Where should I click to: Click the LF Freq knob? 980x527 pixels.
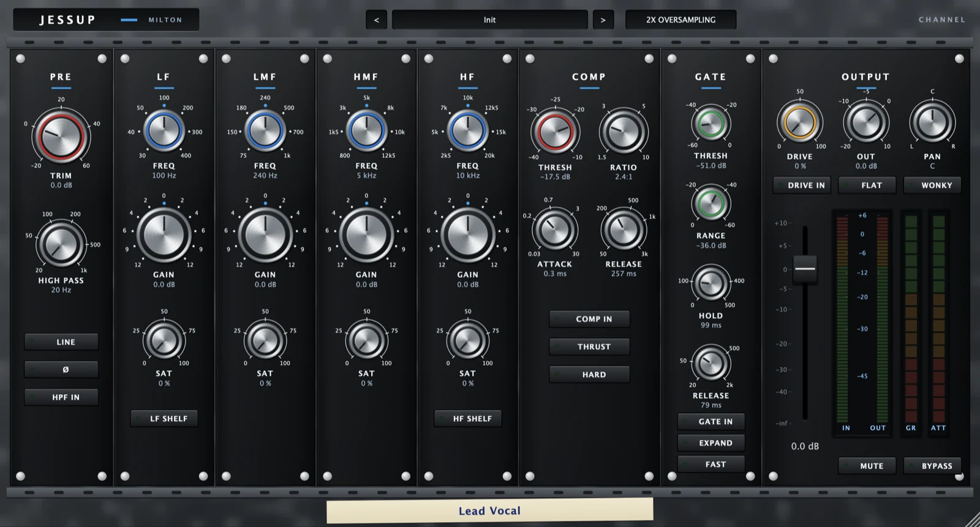pos(164,131)
